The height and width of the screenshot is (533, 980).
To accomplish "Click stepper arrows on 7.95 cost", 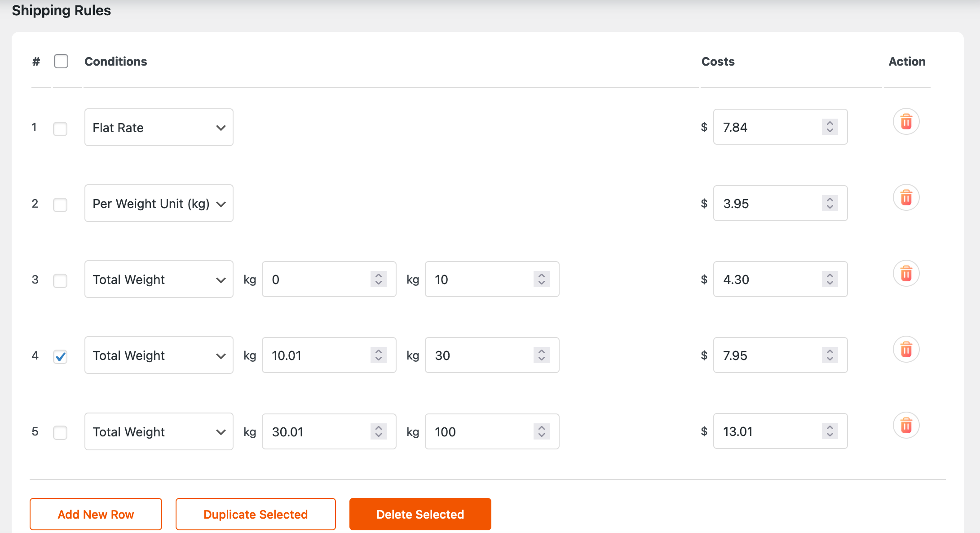I will [x=830, y=355].
